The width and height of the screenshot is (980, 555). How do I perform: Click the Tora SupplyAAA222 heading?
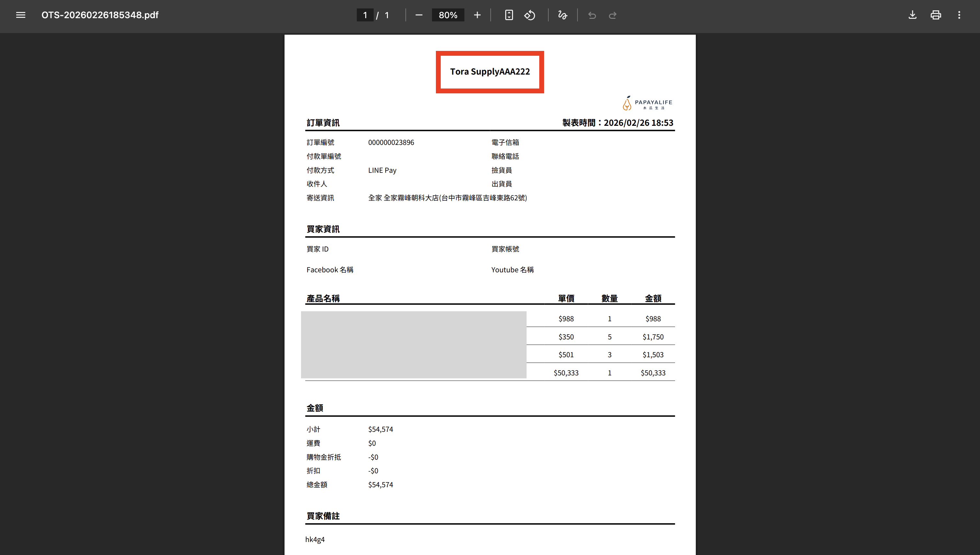[x=490, y=72]
